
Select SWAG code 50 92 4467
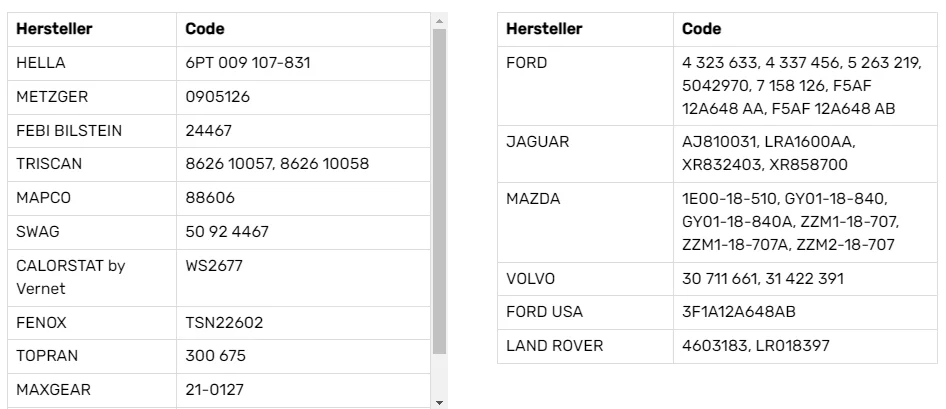(227, 232)
